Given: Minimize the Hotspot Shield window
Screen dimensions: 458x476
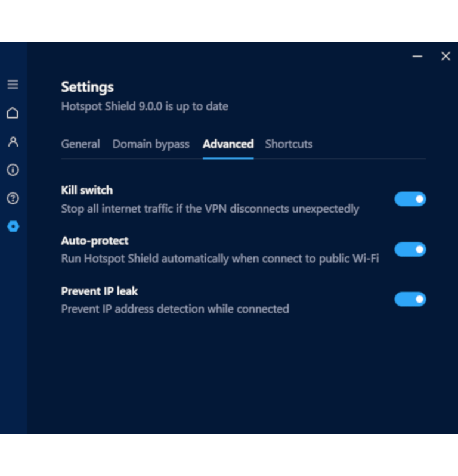Looking at the screenshot, I should pos(417,56).
